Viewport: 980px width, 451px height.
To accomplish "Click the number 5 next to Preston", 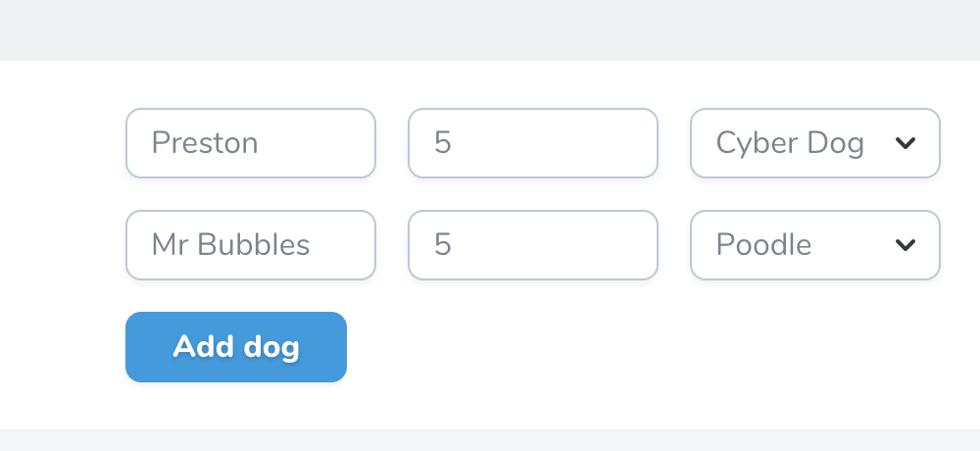I will pos(443,143).
